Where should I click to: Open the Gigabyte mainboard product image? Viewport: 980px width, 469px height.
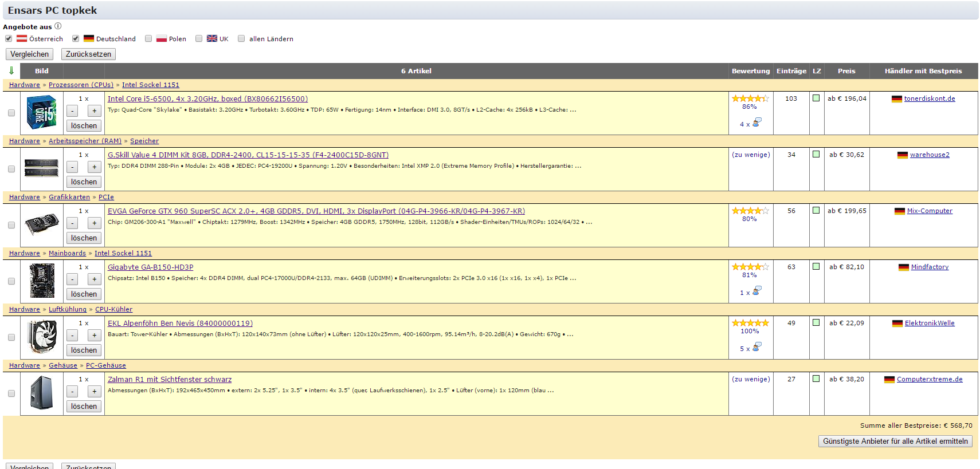pyautogui.click(x=42, y=281)
